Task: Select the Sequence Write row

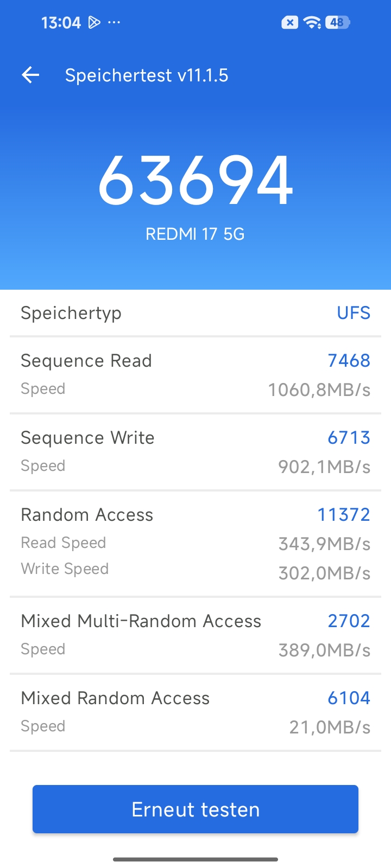Action: click(x=195, y=452)
